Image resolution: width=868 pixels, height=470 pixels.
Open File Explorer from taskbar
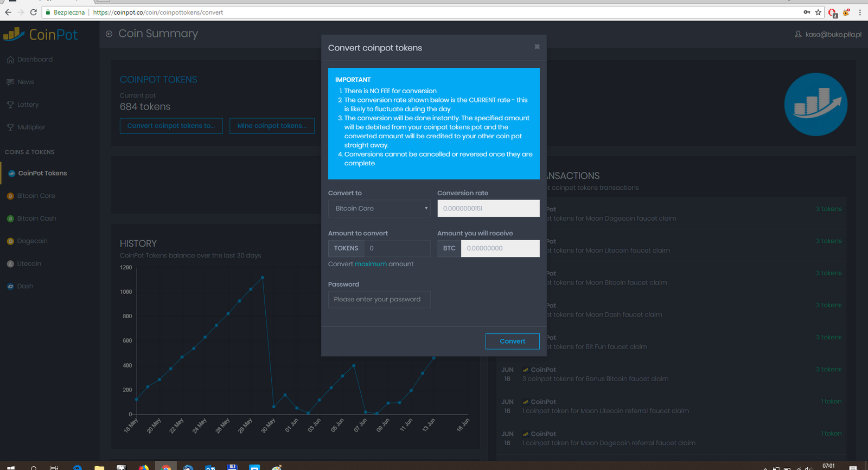99,467
